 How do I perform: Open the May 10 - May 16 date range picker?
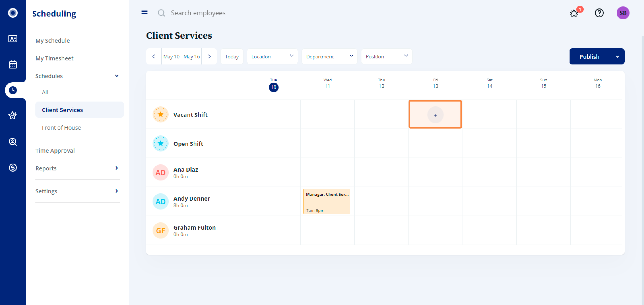coord(182,57)
